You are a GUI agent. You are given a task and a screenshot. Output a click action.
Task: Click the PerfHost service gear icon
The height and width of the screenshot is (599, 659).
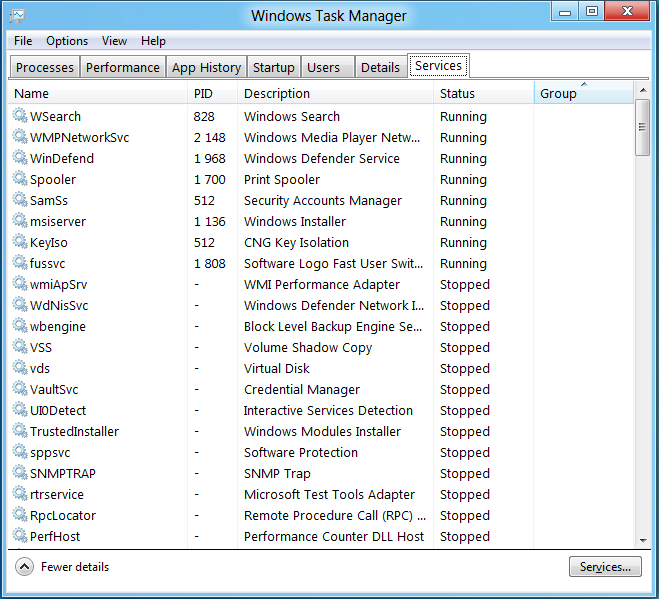[x=20, y=536]
